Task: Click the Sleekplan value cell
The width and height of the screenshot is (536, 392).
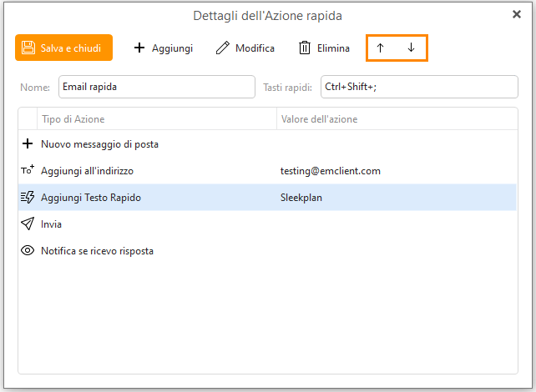Action: (x=301, y=198)
